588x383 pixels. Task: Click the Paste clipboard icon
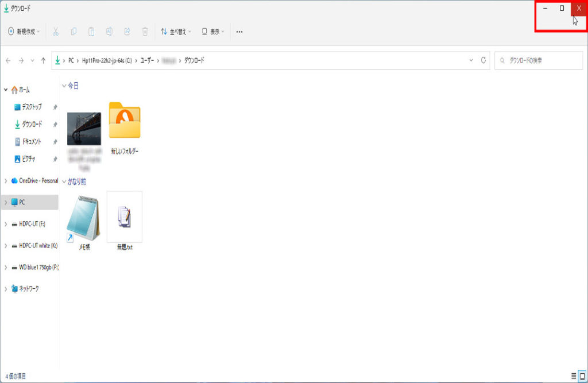click(x=91, y=32)
